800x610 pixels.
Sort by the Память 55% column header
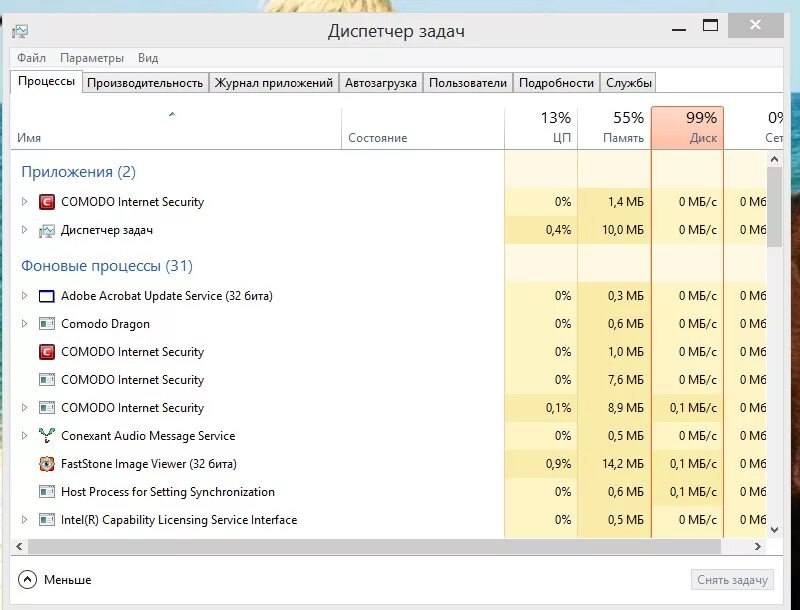[614, 129]
